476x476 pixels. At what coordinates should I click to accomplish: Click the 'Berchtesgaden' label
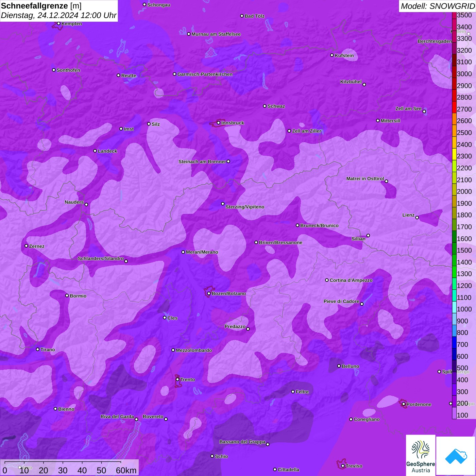tap(435, 41)
